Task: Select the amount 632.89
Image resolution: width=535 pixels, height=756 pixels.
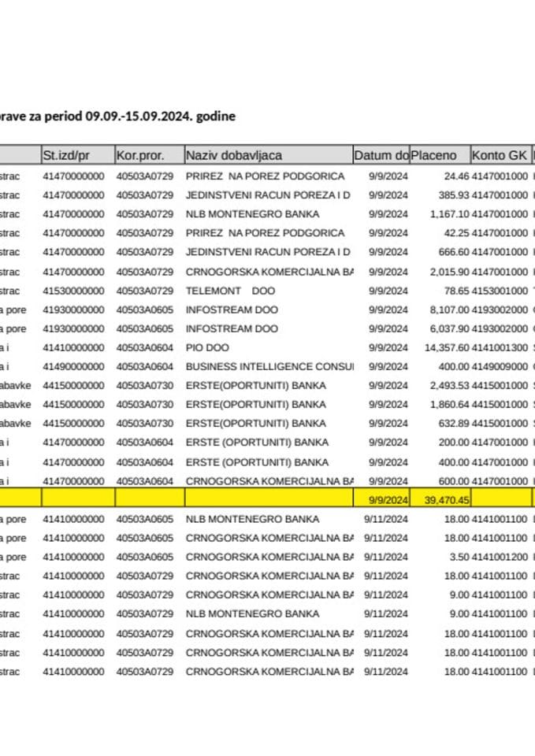Action: (454, 424)
